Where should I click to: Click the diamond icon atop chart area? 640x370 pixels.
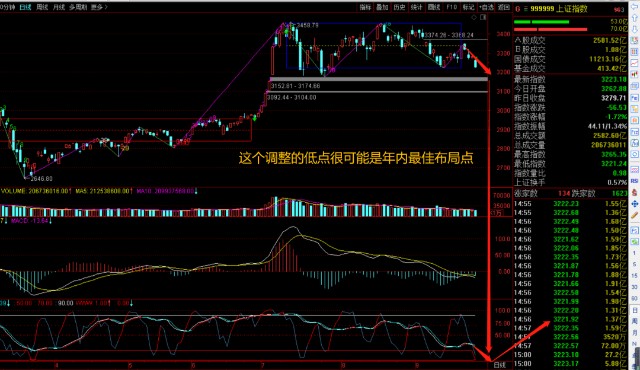474,17
